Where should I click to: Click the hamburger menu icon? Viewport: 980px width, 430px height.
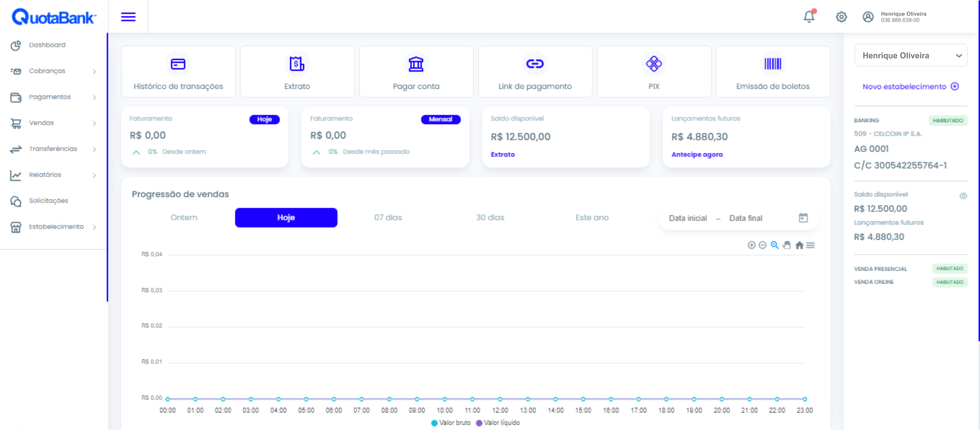point(128,17)
